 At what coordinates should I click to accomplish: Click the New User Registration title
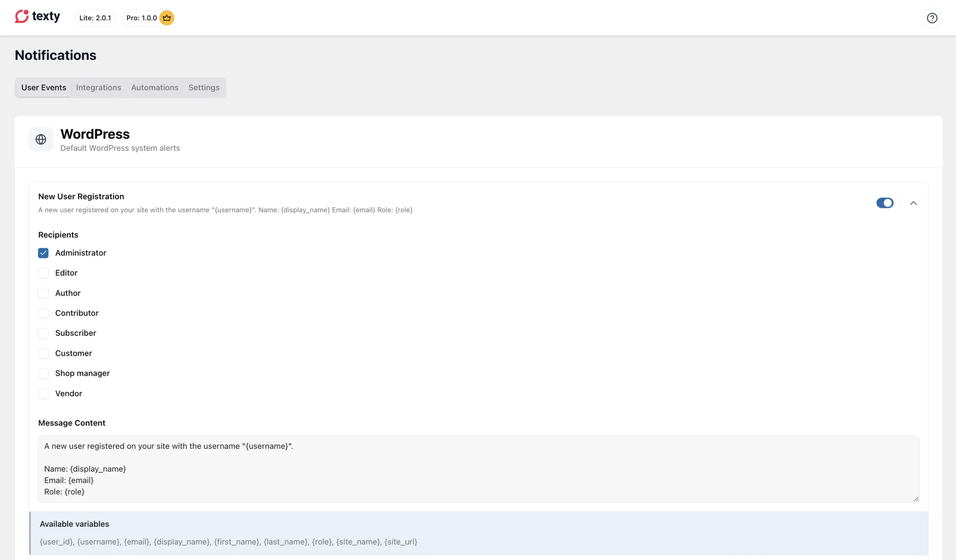click(81, 197)
